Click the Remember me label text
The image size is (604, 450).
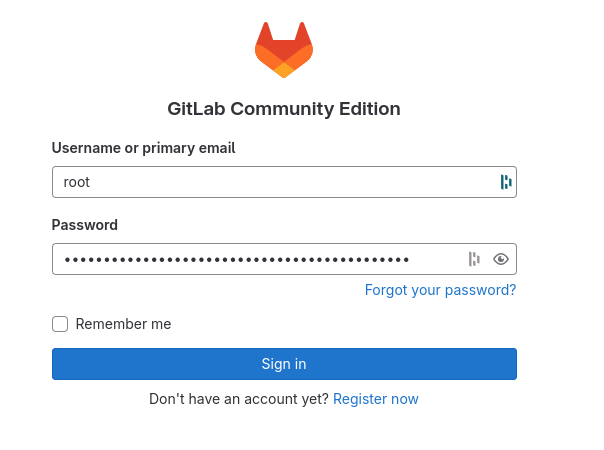[123, 324]
